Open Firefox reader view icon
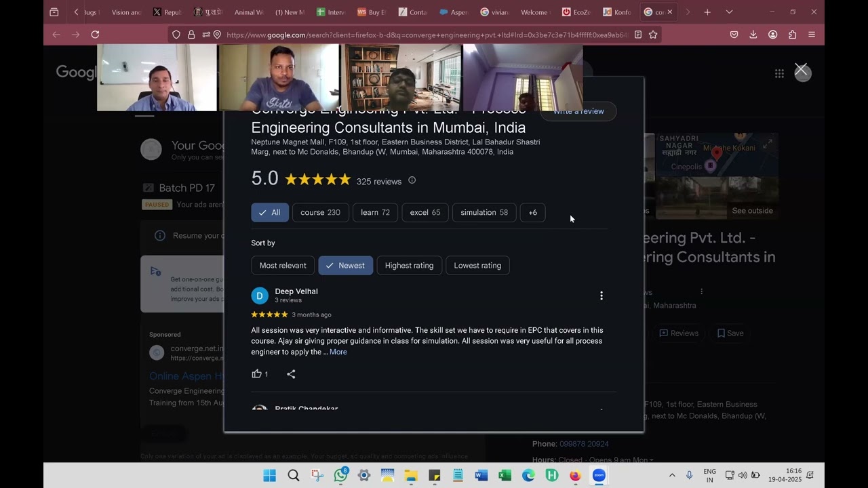The image size is (868, 488). pos(638,35)
